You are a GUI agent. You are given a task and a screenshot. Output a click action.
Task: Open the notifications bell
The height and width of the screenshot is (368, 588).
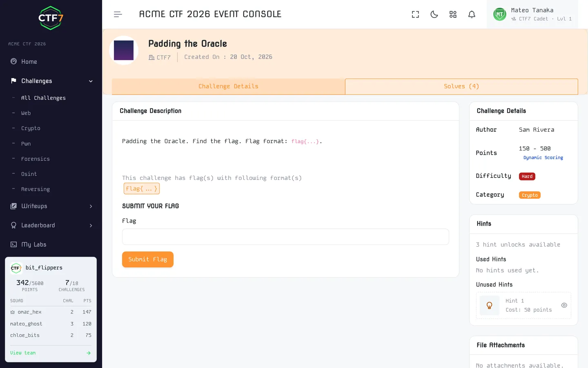(472, 14)
